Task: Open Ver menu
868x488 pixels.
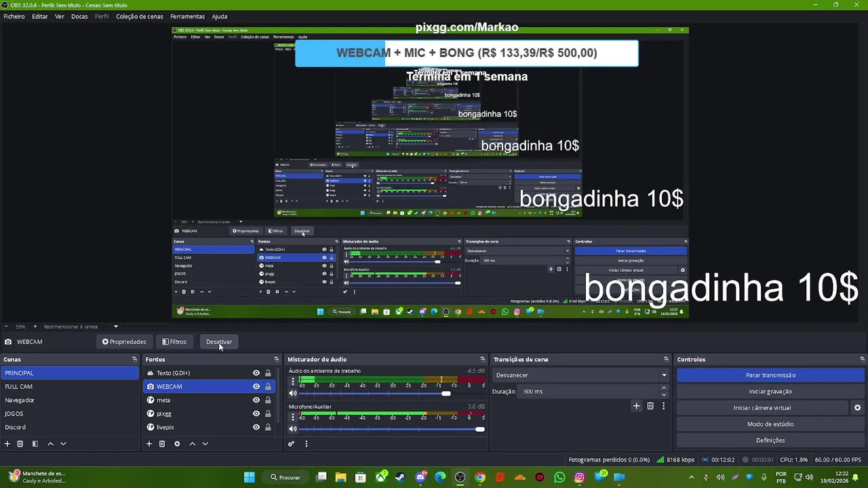Action: 60,16
